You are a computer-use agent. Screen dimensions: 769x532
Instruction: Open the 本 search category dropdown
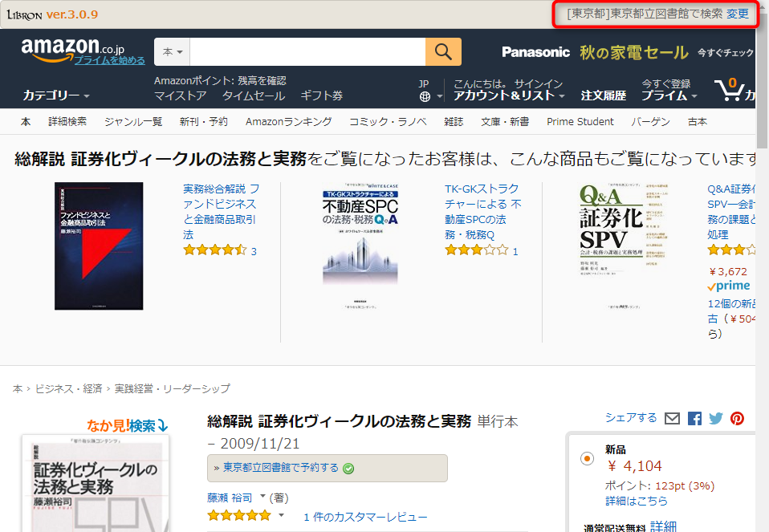172,51
